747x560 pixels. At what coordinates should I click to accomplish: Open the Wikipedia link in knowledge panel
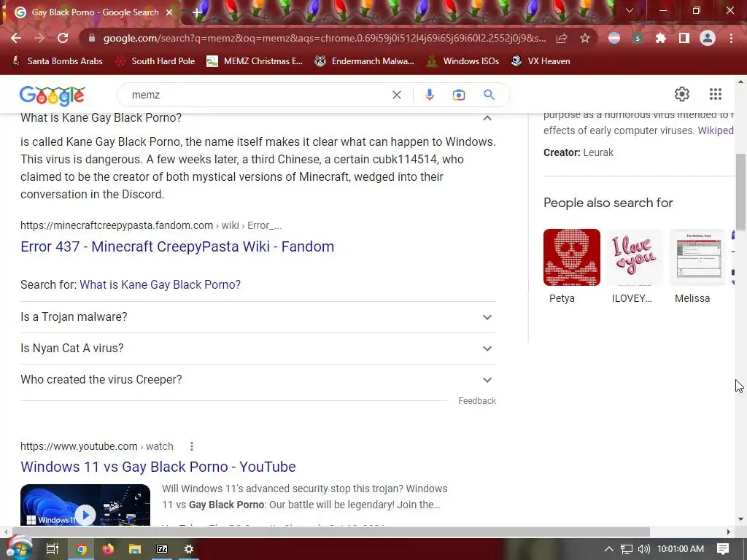pos(716,131)
